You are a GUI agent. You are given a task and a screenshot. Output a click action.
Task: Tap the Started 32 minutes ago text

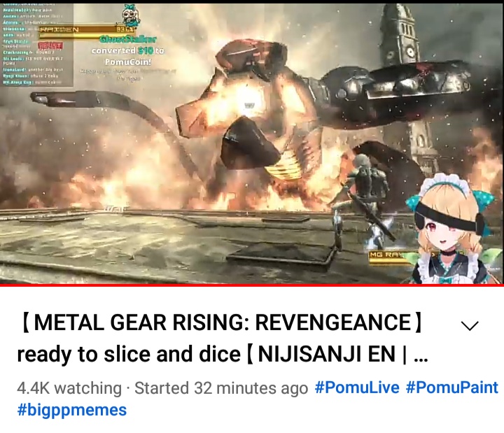pos(221,388)
